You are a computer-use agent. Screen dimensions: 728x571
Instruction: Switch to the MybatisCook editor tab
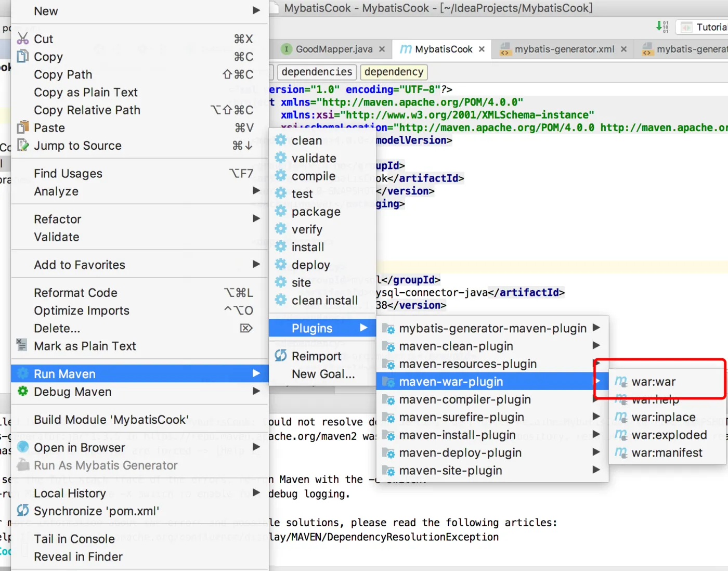[443, 49]
